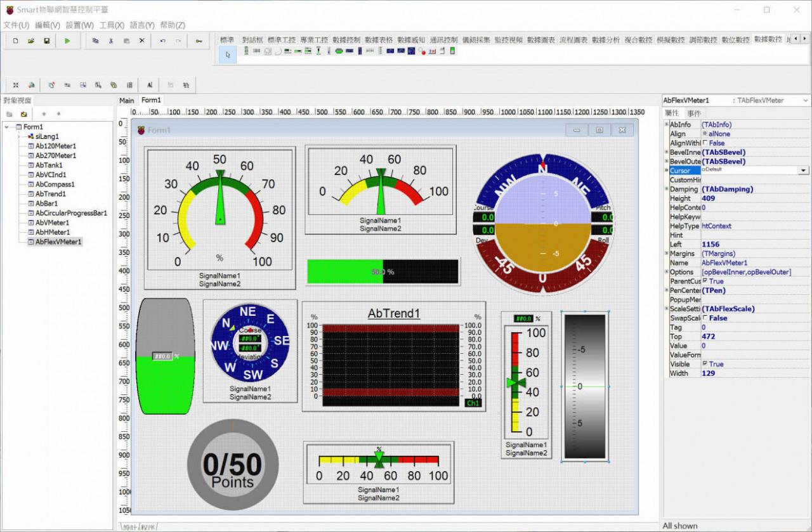Image resolution: width=812 pixels, height=532 pixels.
Task: Toggle the ParentCustomHint True checkbox
Action: click(705, 282)
